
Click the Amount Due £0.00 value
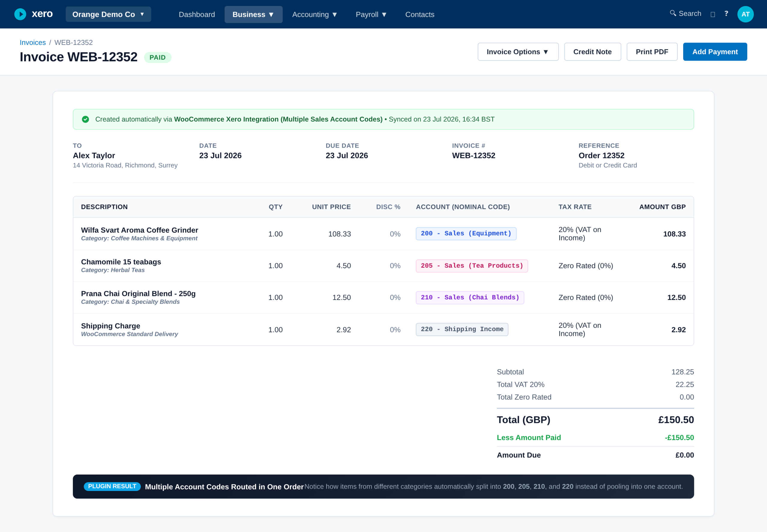(x=685, y=455)
